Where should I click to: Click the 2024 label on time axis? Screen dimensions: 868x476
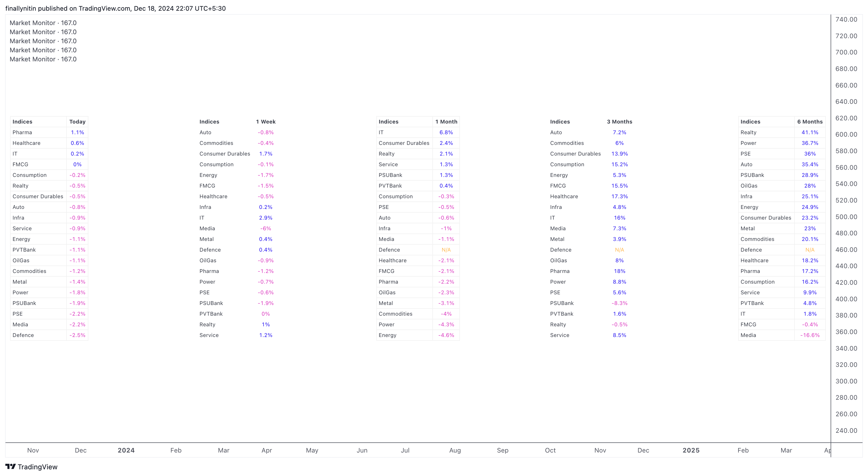126,450
